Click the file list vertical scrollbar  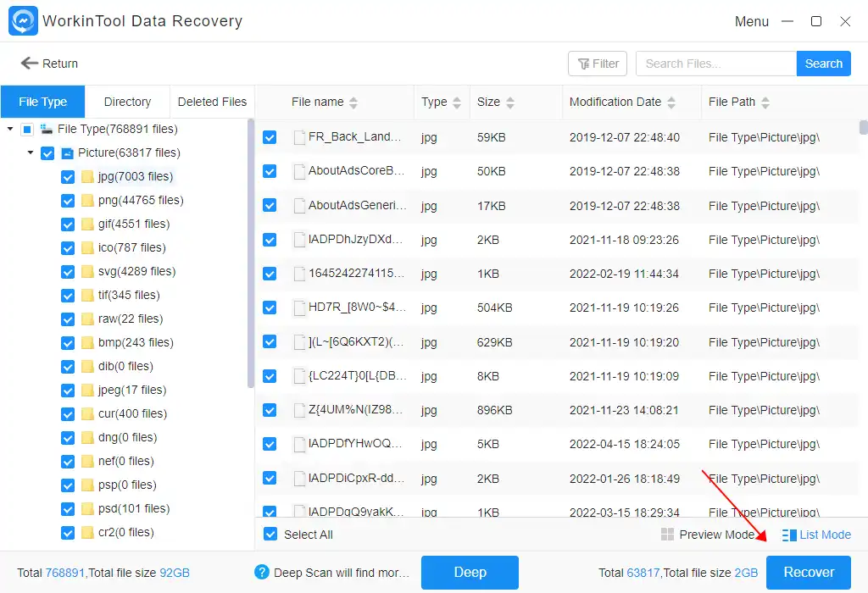point(864,127)
